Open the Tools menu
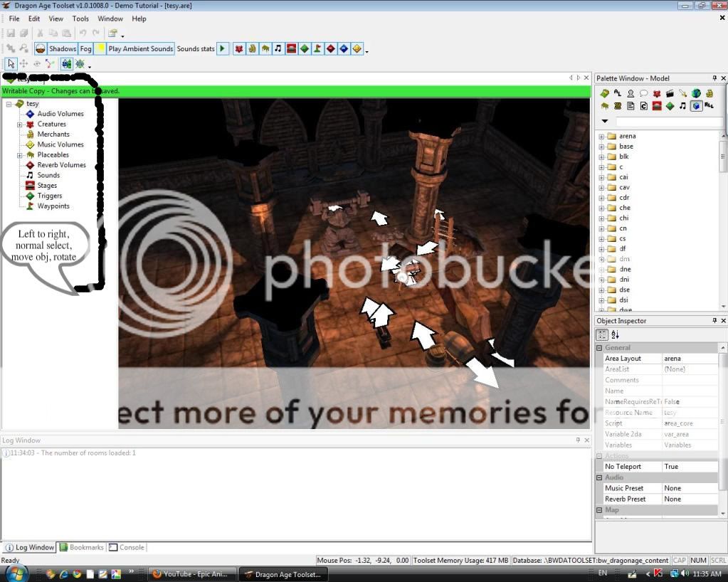728x582 pixels. [80, 18]
